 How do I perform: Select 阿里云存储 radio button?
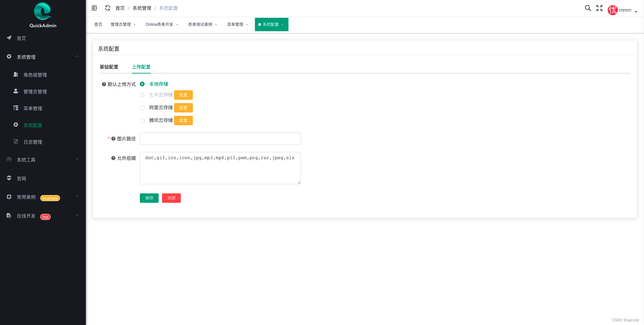pyautogui.click(x=142, y=108)
